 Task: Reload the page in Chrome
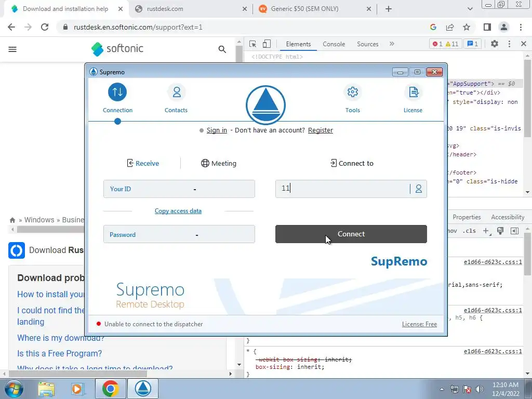(45, 27)
